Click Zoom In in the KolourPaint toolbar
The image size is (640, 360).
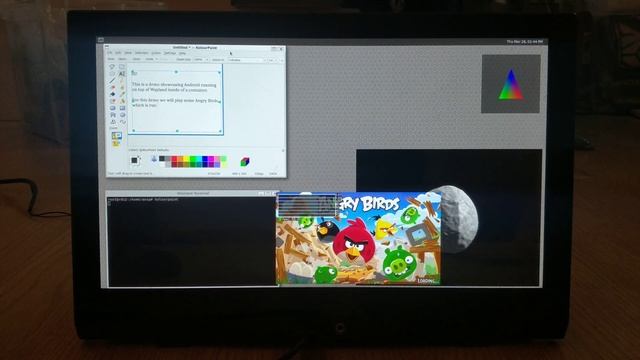coord(218,59)
